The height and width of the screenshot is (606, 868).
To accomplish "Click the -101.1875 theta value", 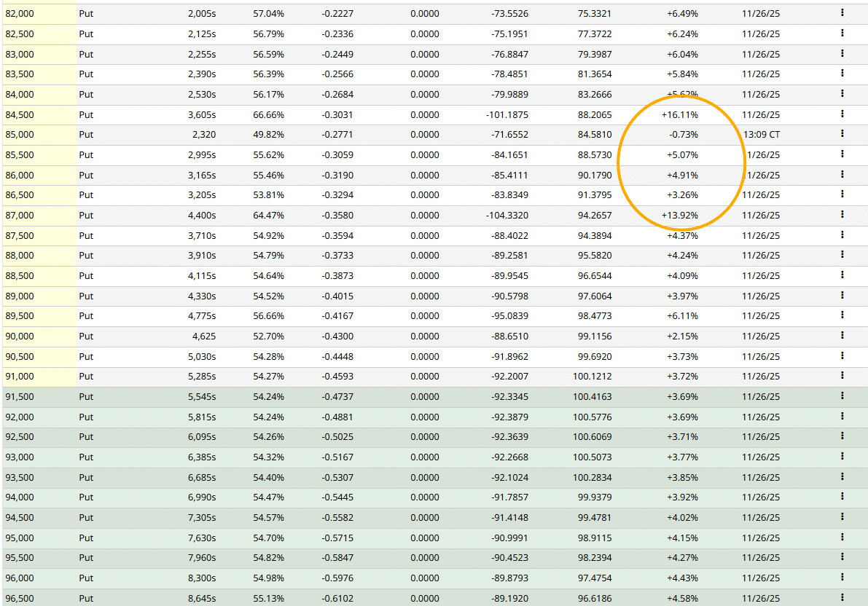I will 507,115.
